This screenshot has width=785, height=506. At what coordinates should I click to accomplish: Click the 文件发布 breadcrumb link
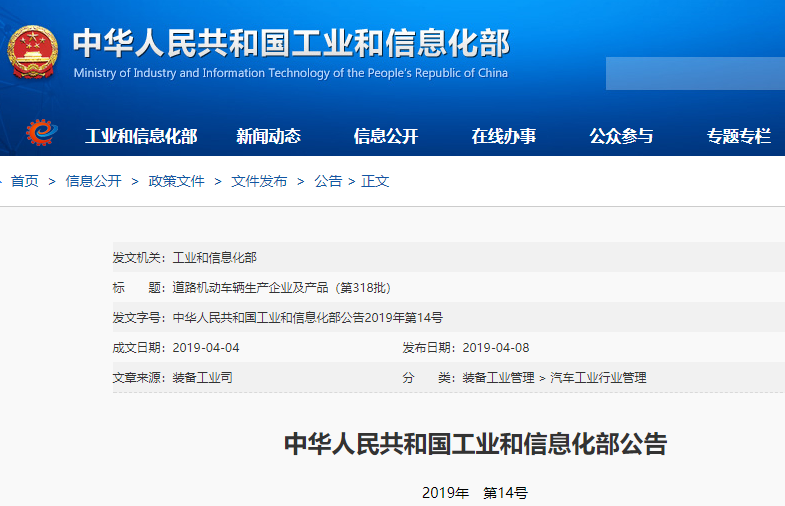click(x=259, y=181)
